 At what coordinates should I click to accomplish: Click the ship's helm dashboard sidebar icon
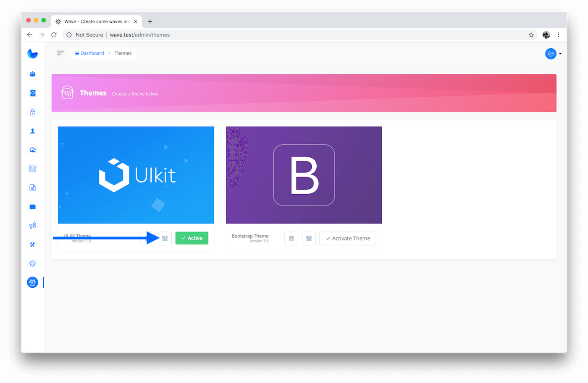click(x=32, y=74)
